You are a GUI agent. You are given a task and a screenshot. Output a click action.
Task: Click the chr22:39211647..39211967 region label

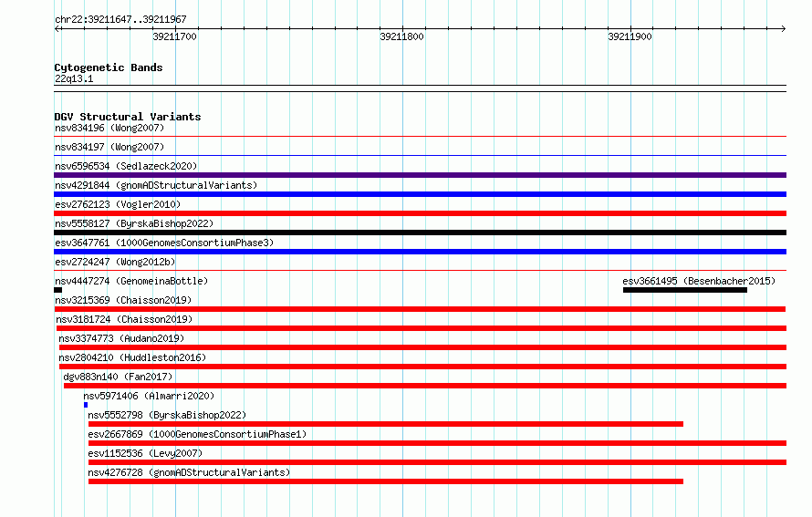pos(120,19)
